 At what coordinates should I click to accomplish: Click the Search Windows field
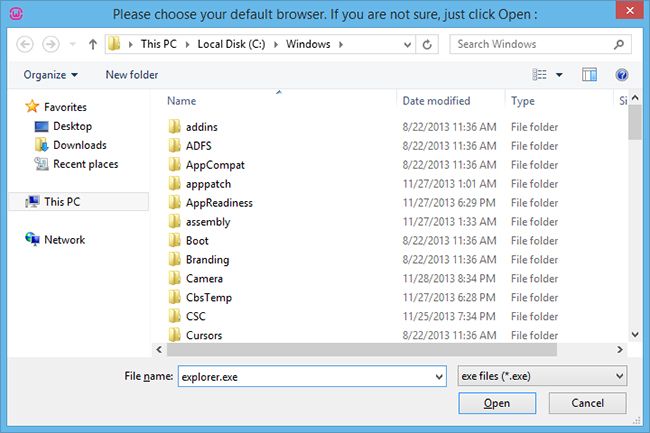540,44
